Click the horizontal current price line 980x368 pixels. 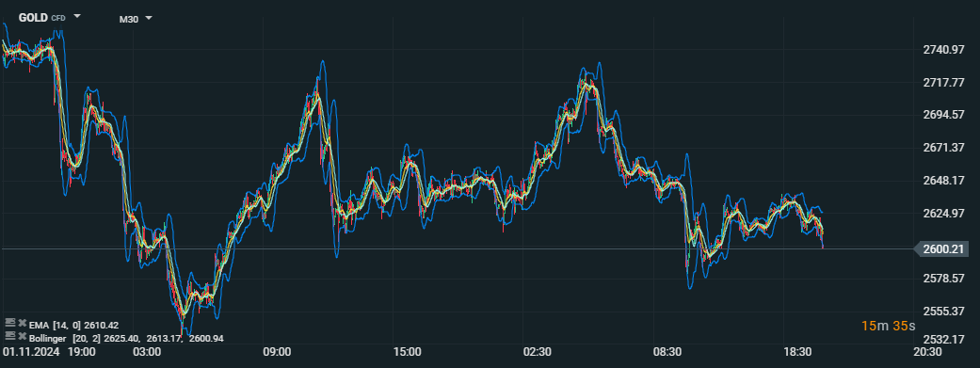click(x=457, y=249)
